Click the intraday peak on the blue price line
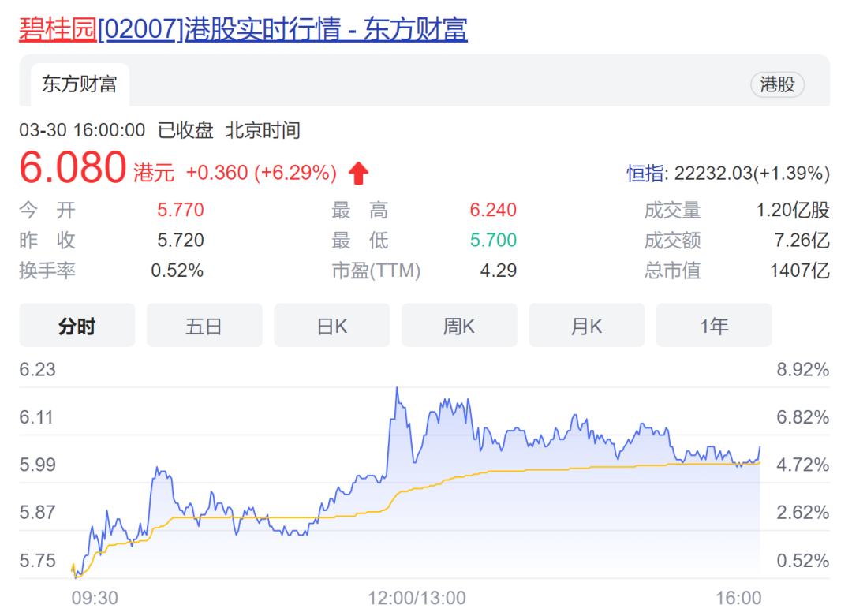Image resolution: width=852 pixels, height=616 pixels. click(396, 388)
